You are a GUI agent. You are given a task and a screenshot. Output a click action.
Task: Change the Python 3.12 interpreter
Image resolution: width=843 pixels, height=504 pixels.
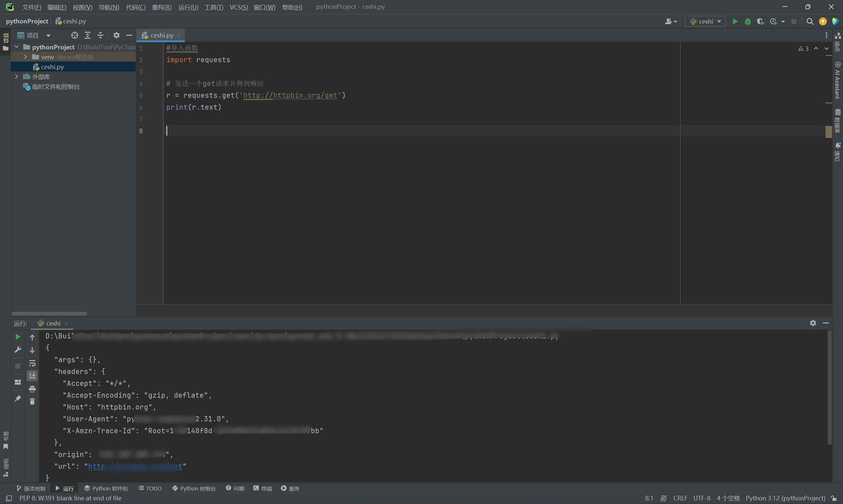(x=785, y=498)
